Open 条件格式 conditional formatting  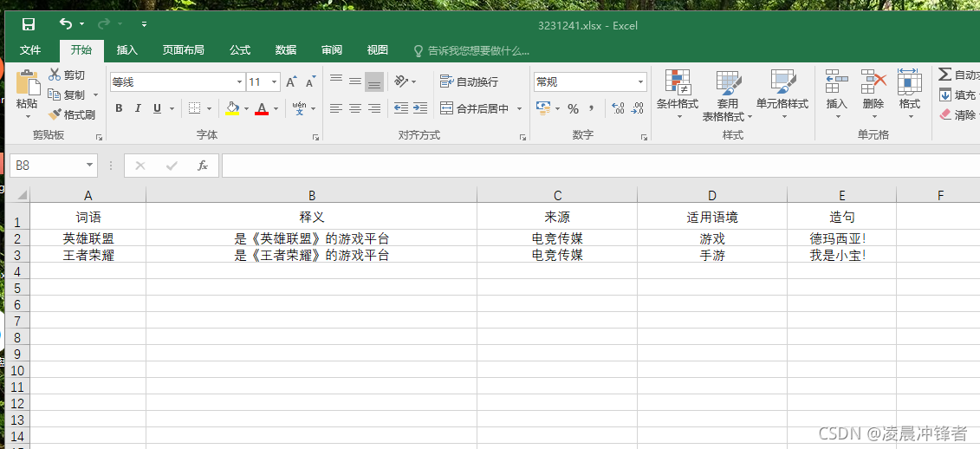click(x=678, y=94)
